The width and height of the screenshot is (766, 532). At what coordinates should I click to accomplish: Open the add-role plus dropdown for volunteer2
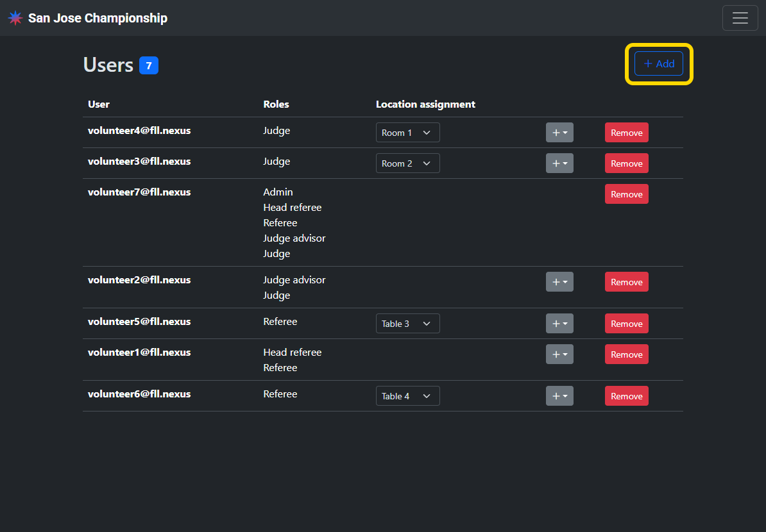coord(559,282)
